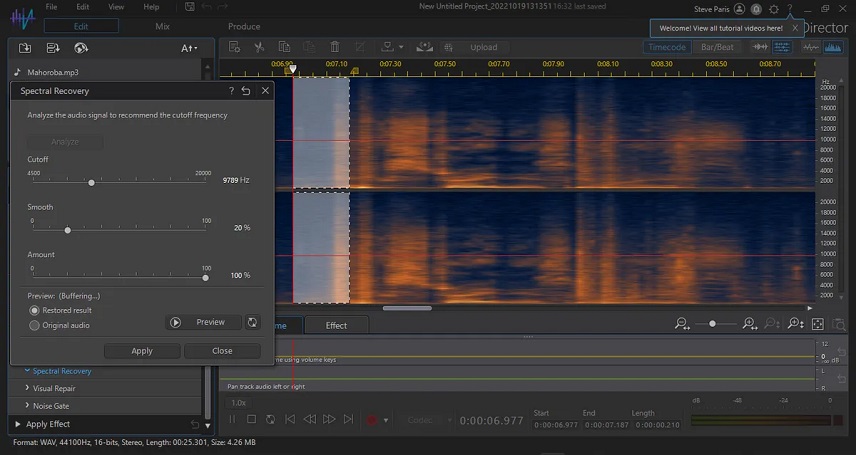Image resolution: width=856 pixels, height=455 pixels.
Task: Open the sort order At dropdown
Action: [189, 48]
